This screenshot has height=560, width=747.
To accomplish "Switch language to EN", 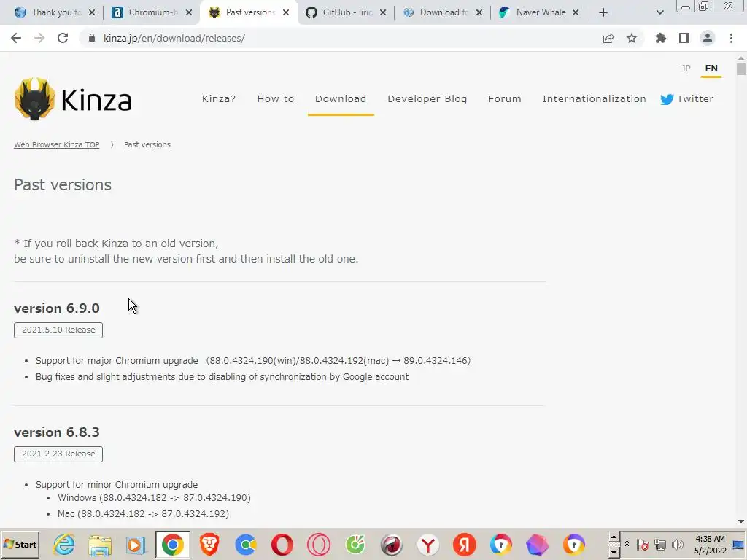I will pos(711,68).
